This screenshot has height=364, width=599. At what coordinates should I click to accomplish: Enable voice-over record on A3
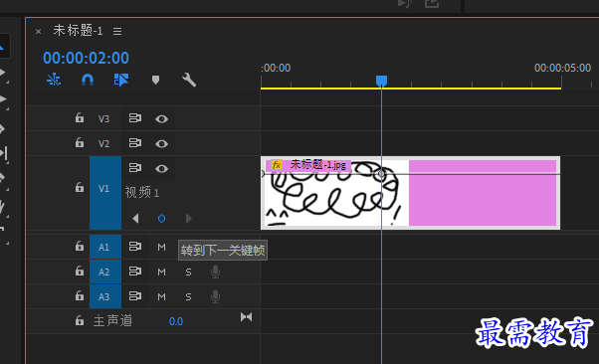pyautogui.click(x=216, y=296)
